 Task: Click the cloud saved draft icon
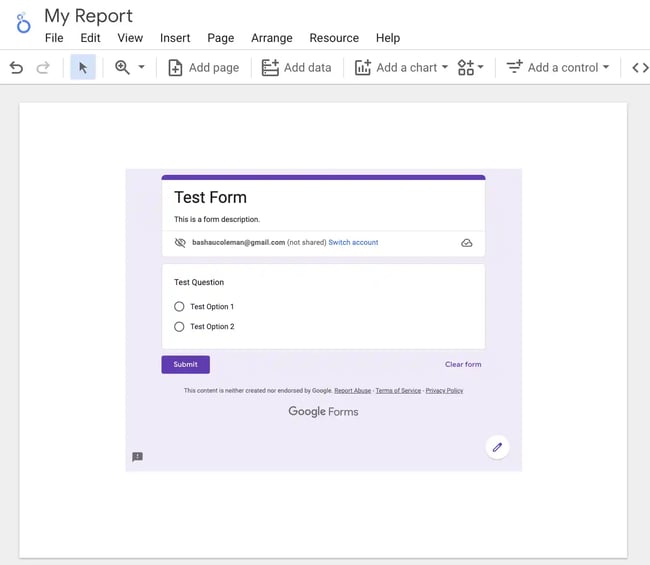467,243
